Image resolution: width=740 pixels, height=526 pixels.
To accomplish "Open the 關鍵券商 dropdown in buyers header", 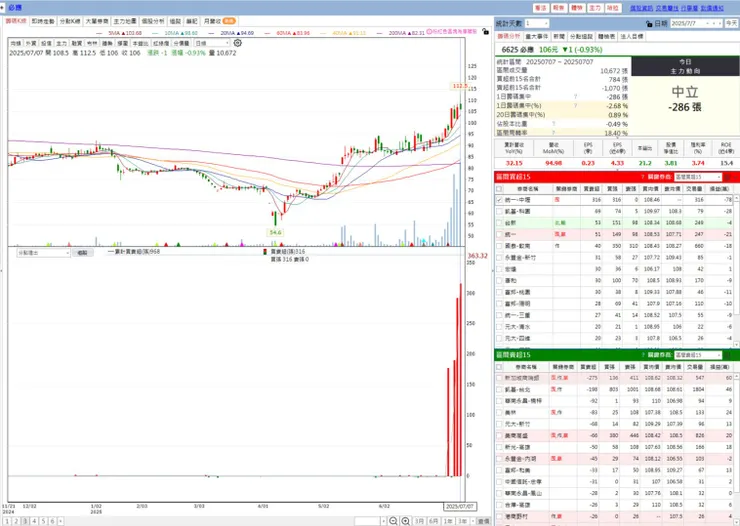I will 698,177.
